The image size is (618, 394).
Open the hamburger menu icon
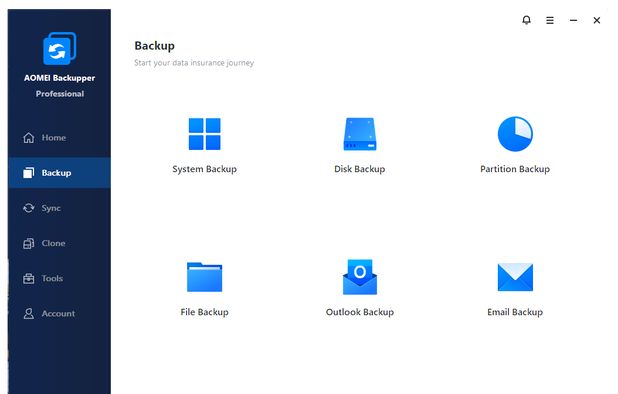click(550, 20)
